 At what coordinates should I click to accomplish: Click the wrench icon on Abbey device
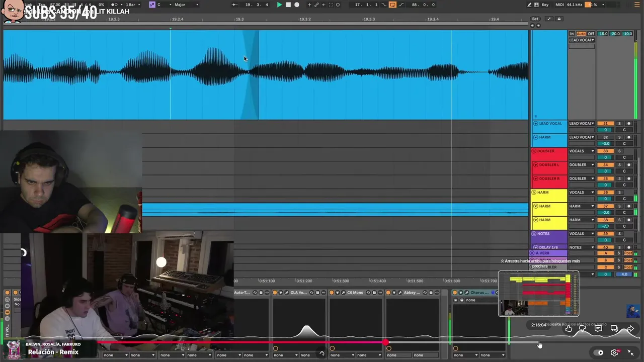tap(400, 293)
